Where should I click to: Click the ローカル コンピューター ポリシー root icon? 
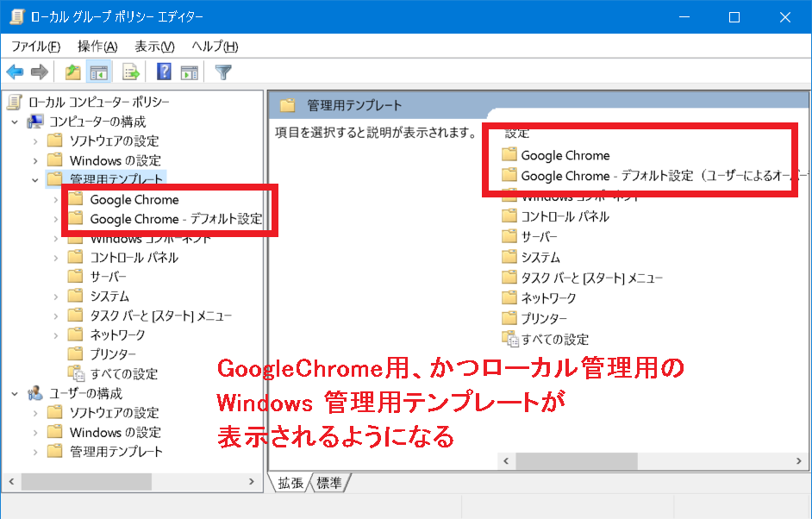pos(15,102)
